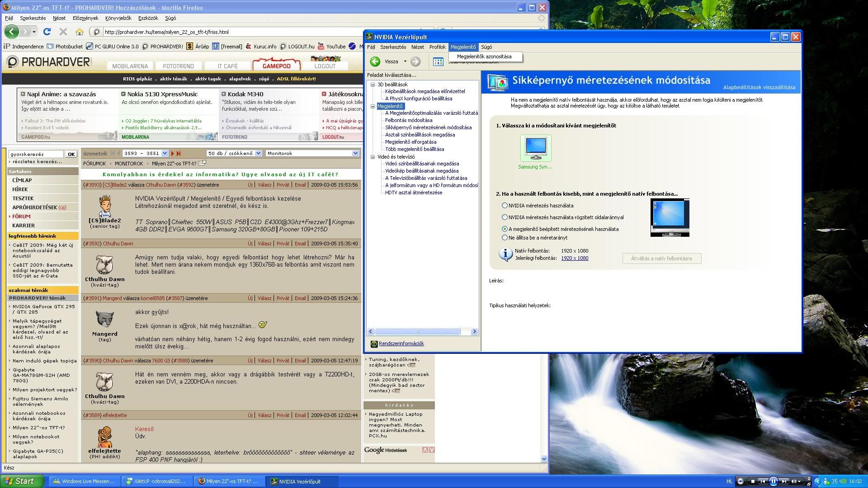Go to previous track in taskbar player
The width and height of the screenshot is (868, 488).
[x=762, y=481]
